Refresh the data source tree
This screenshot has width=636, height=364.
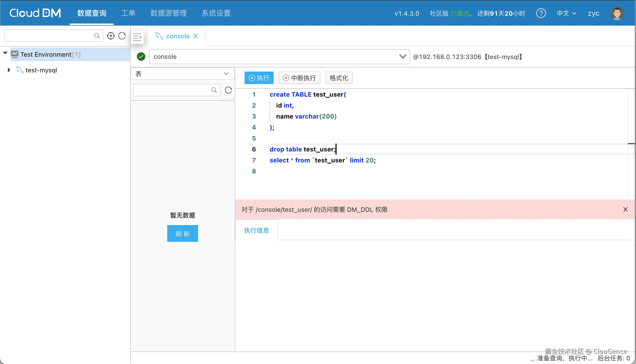[x=122, y=36]
